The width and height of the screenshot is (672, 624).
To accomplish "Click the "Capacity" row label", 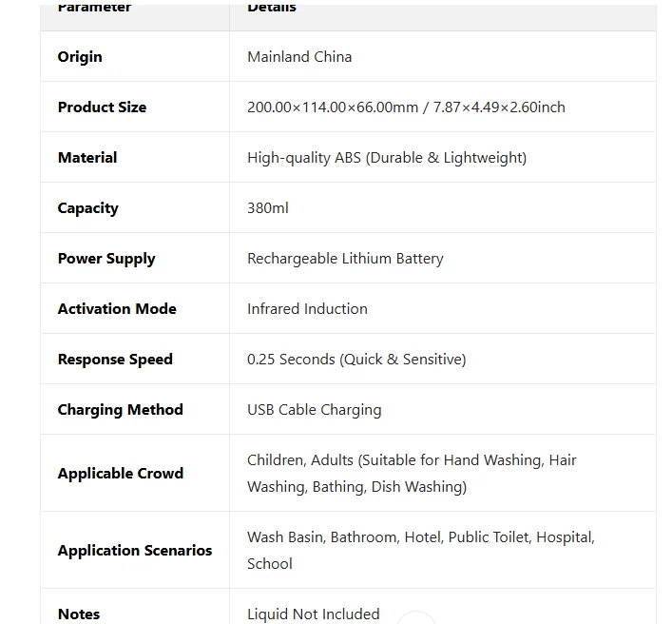I will 88,208.
